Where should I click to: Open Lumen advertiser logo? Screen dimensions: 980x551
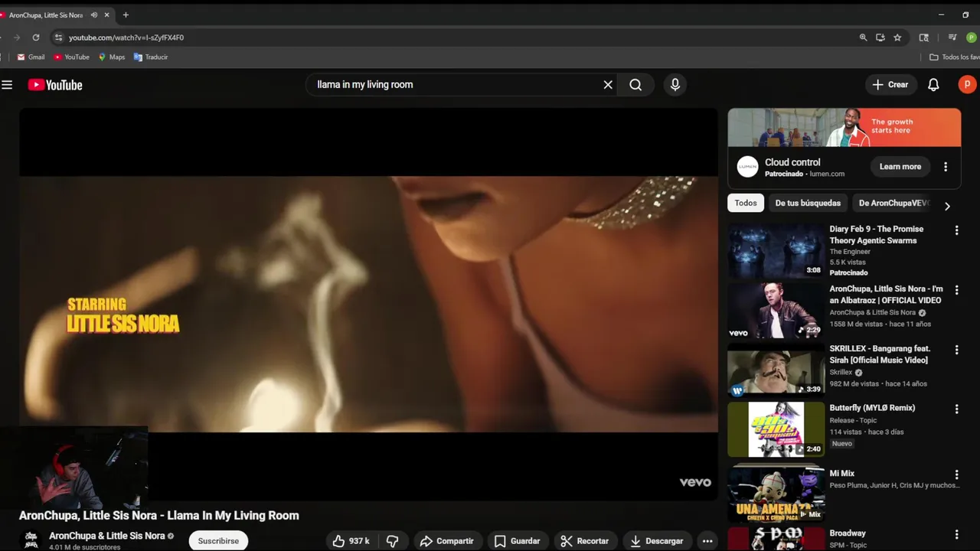click(x=747, y=167)
